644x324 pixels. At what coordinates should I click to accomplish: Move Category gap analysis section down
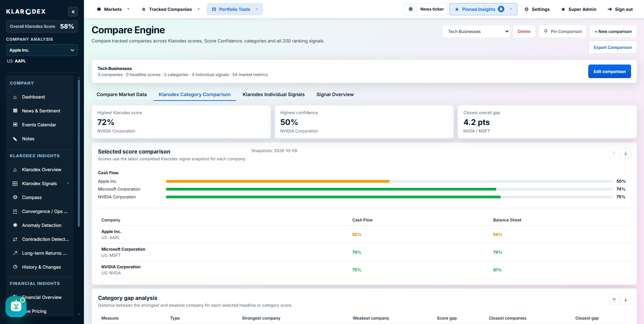[626, 300]
